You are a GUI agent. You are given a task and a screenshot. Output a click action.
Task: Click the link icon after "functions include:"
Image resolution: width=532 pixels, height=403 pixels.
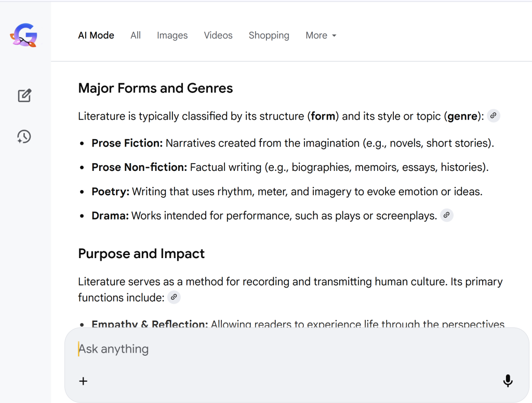coord(174,298)
